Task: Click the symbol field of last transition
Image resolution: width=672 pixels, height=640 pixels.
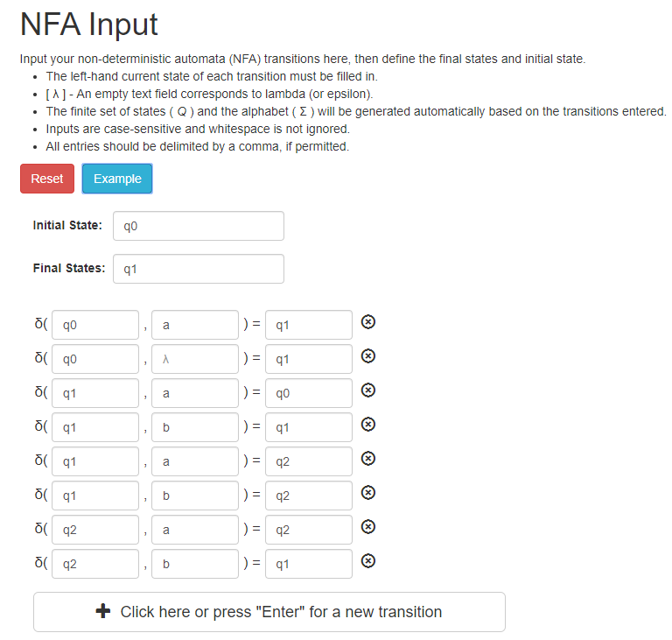Action: pyautogui.click(x=195, y=564)
